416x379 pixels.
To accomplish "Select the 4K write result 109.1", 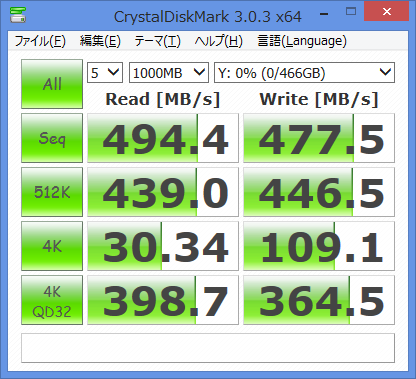I will point(319,246).
